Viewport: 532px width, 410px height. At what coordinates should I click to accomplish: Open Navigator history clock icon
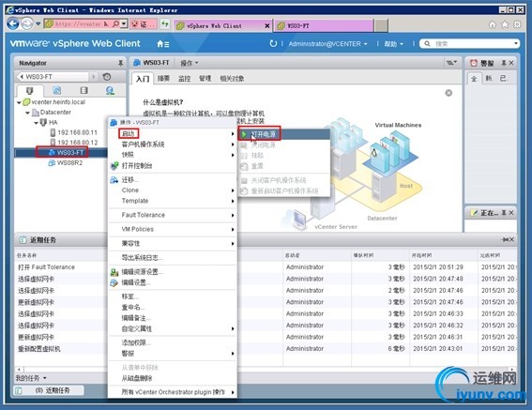coord(107,77)
